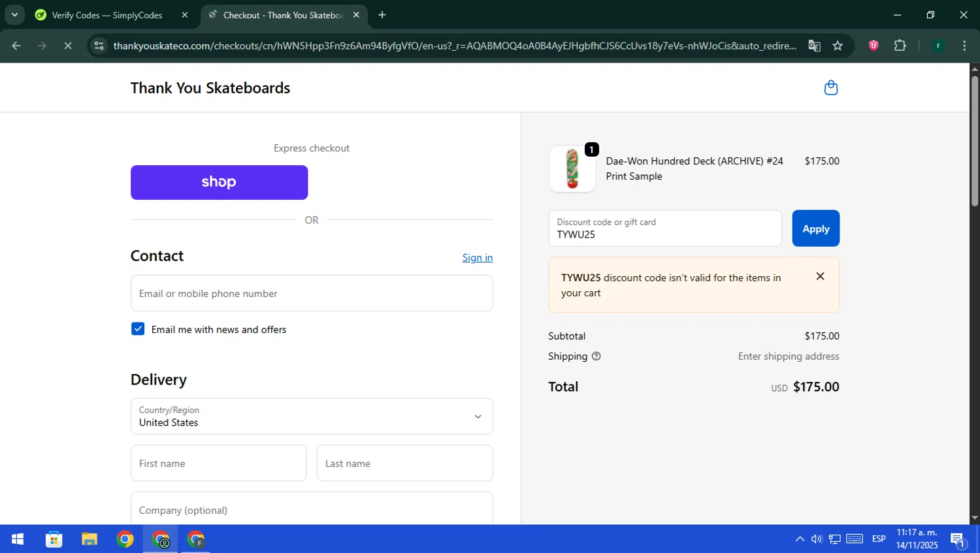
Task: Focus the First name field
Action: click(x=218, y=464)
